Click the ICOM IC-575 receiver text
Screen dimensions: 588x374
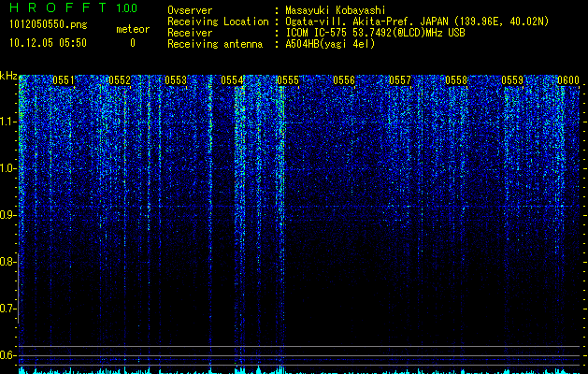pos(375,33)
